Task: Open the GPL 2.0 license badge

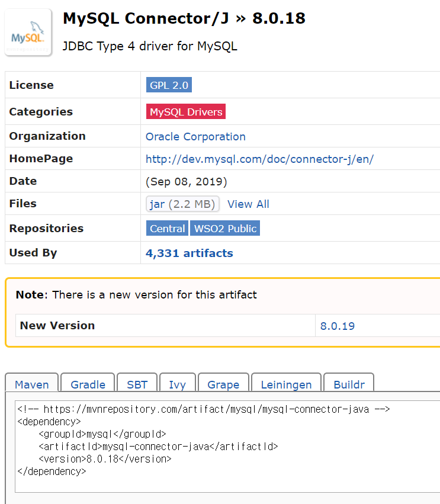Action: point(169,85)
